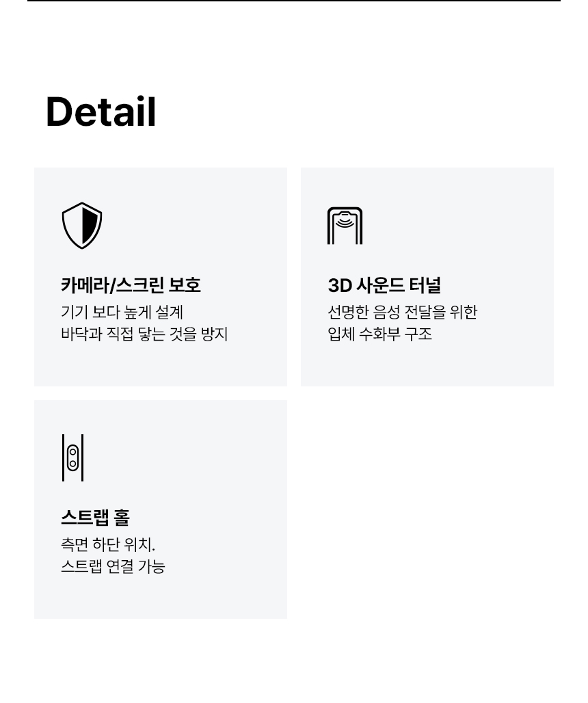The image size is (588, 703).
Task: Click the 3D 사운드 터널 title
Action: 384,285
